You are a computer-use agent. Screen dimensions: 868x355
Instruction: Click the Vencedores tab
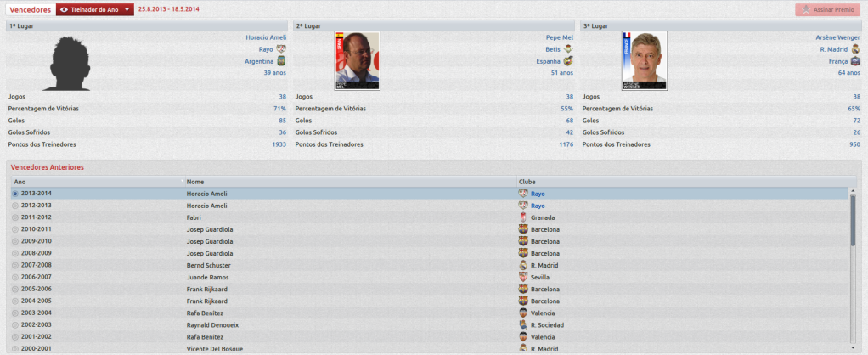(x=31, y=9)
